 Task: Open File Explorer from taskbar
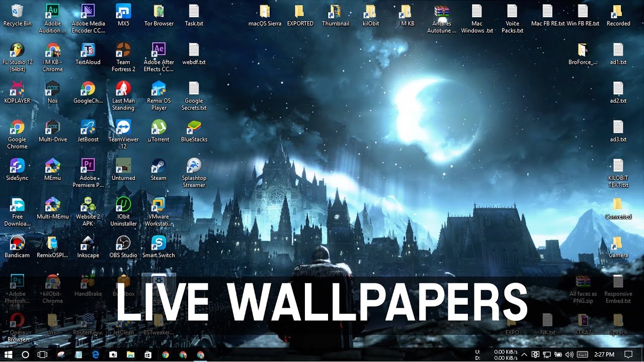coord(130,354)
